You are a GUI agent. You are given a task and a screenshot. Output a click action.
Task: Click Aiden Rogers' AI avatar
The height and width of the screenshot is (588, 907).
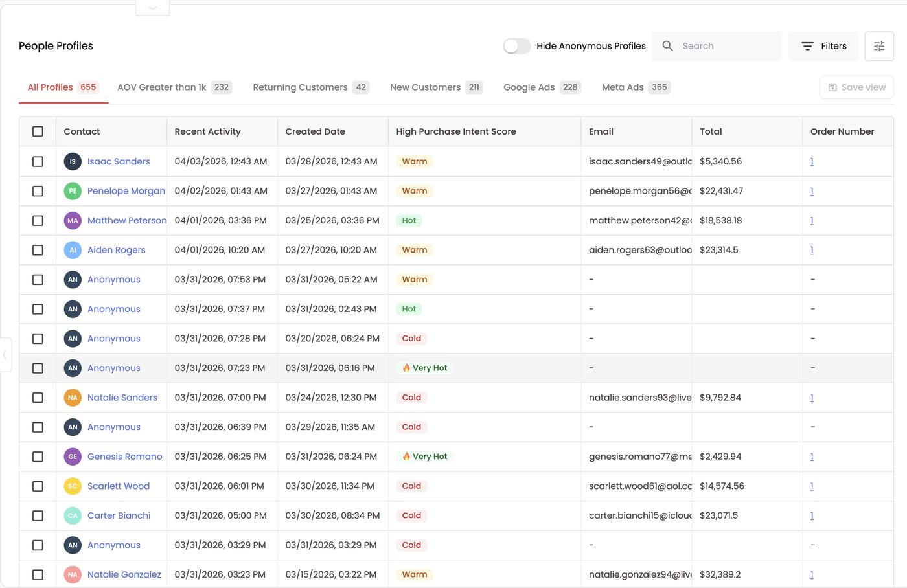tap(73, 250)
